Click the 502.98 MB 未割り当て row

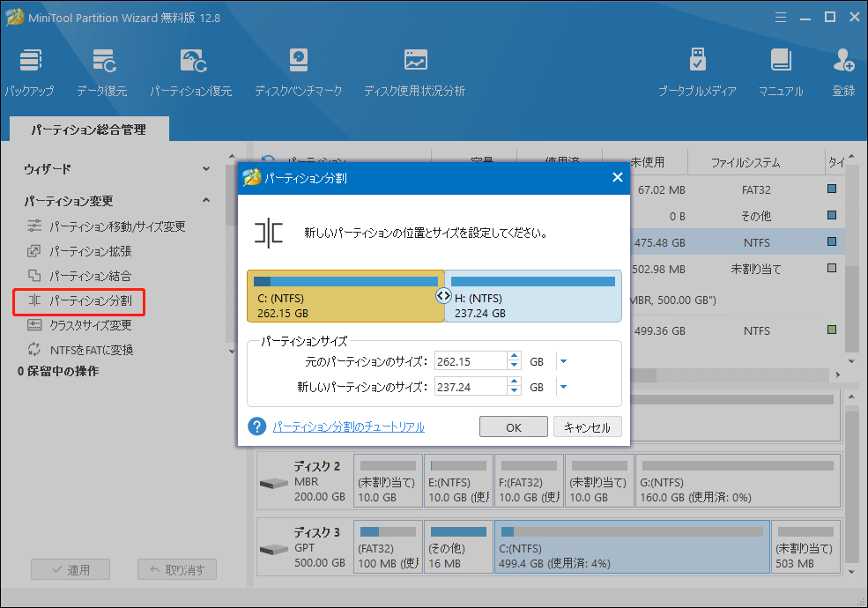pyautogui.click(x=738, y=269)
